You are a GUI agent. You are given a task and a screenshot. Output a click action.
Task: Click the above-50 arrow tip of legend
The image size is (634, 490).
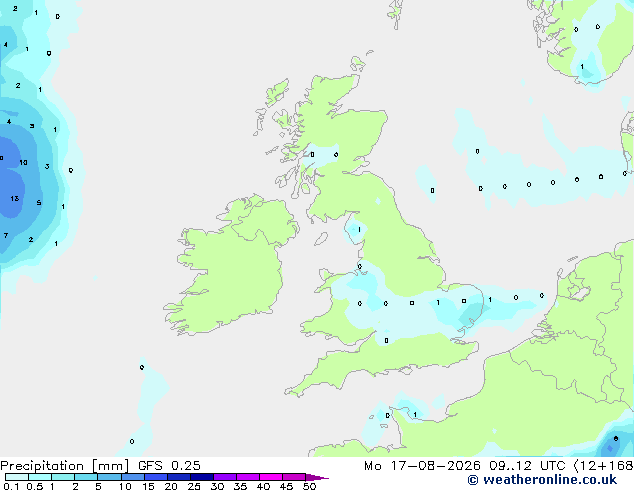click(x=317, y=477)
